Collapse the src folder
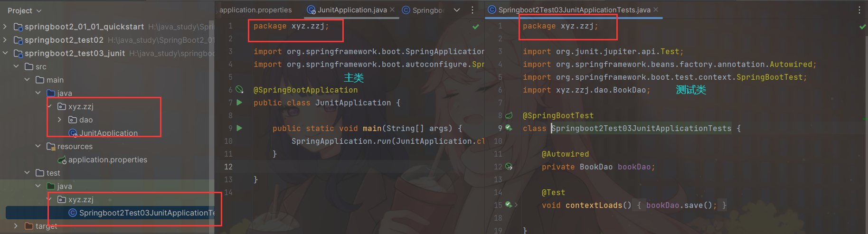This screenshot has width=868, height=234. [16, 66]
